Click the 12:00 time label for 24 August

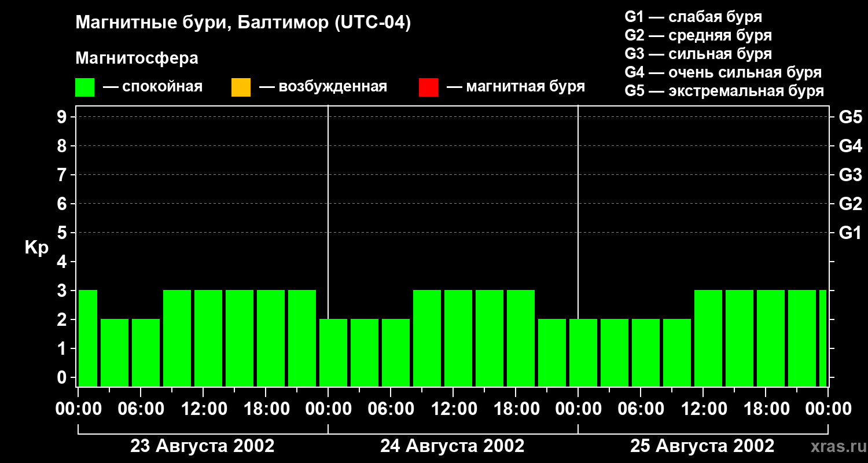coord(454,409)
